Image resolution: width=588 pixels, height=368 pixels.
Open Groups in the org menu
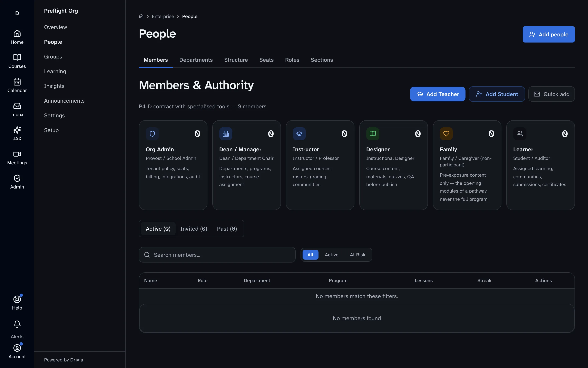[53, 57]
